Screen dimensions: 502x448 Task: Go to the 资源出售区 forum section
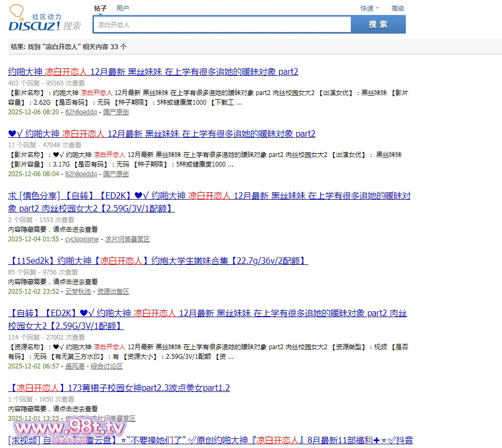[x=113, y=292]
